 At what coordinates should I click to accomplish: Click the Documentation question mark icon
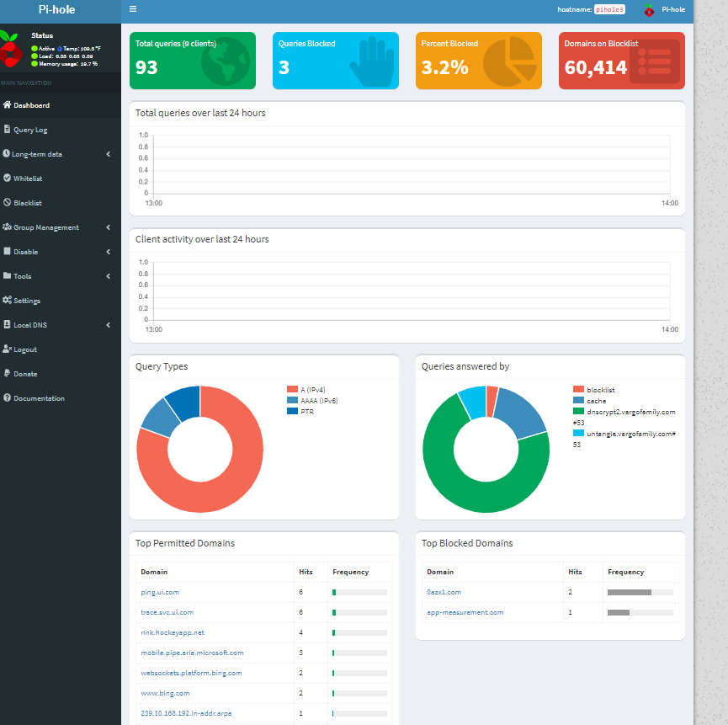[7, 397]
